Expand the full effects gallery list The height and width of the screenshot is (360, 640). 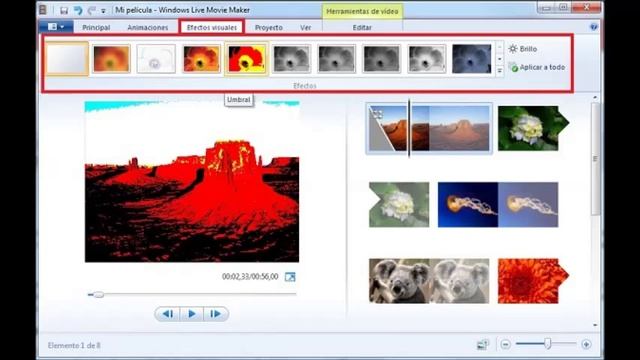[x=500, y=71]
